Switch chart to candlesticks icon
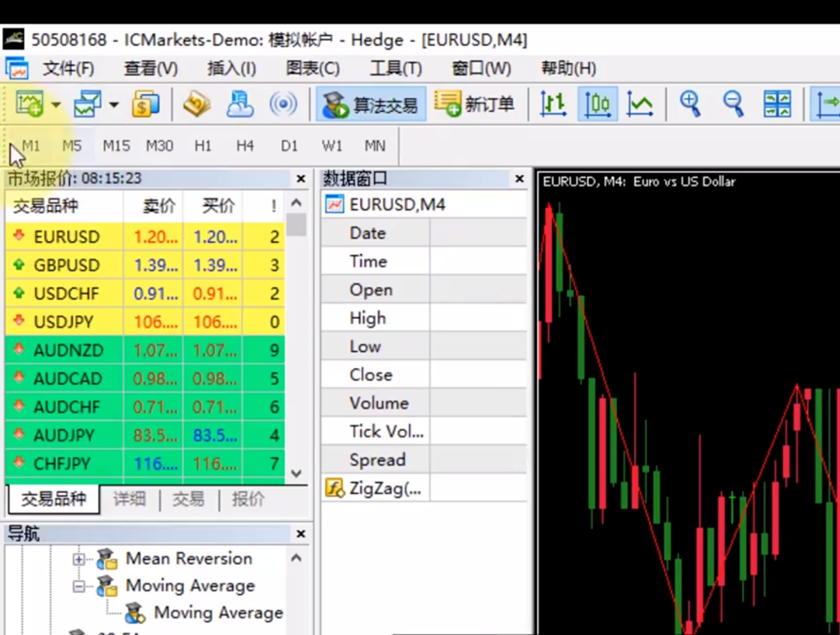 [597, 104]
